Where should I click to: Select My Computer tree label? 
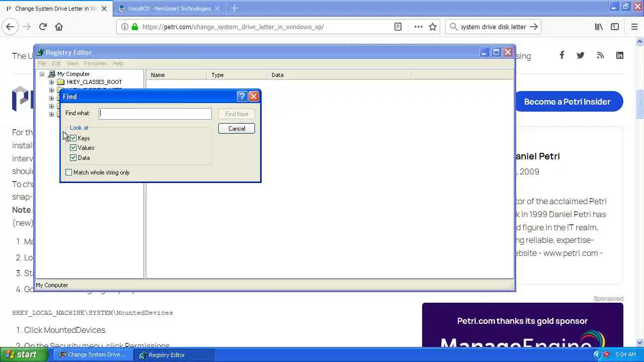(73, 74)
